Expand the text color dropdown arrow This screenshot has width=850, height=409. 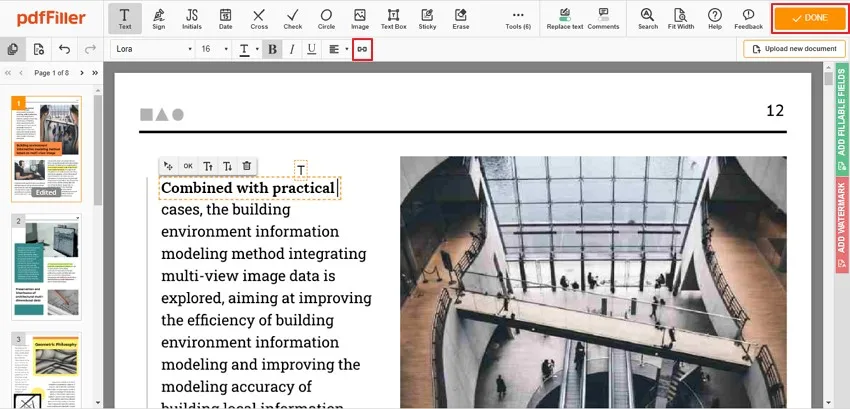(257, 49)
